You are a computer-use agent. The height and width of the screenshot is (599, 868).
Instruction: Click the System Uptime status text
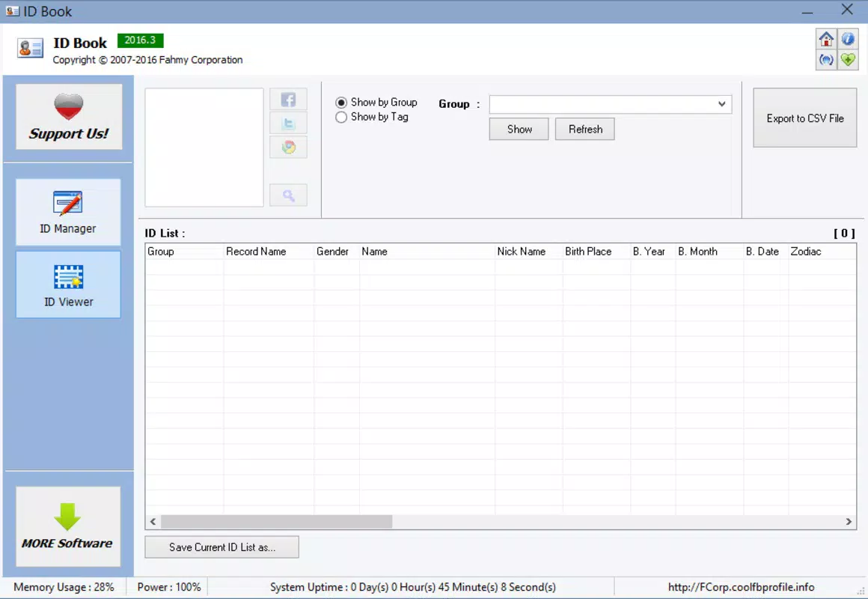[x=413, y=587]
